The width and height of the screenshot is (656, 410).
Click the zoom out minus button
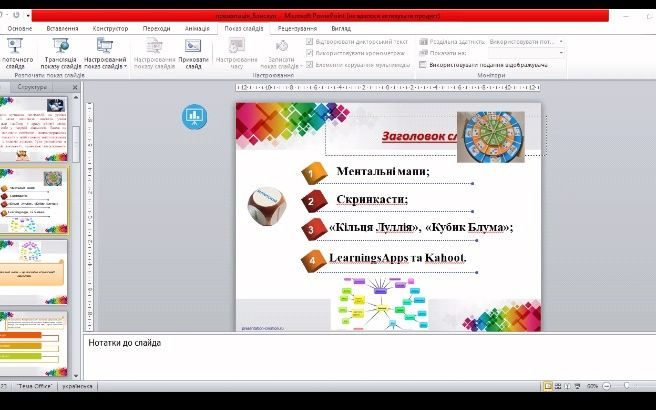[607, 386]
